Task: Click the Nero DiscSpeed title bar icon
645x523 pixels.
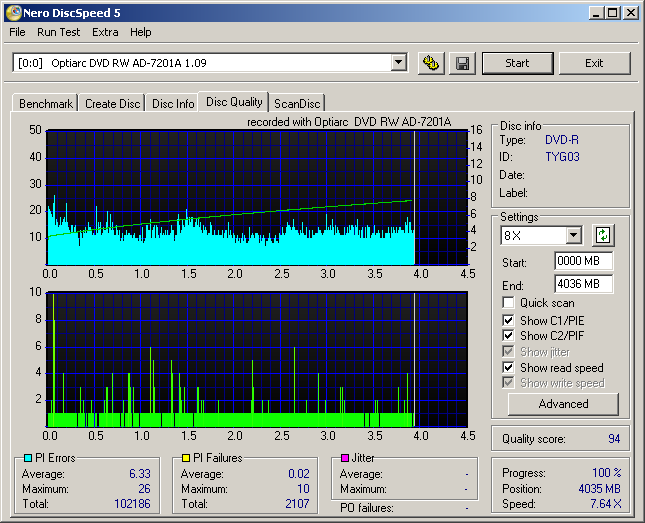Action: pos(12,13)
